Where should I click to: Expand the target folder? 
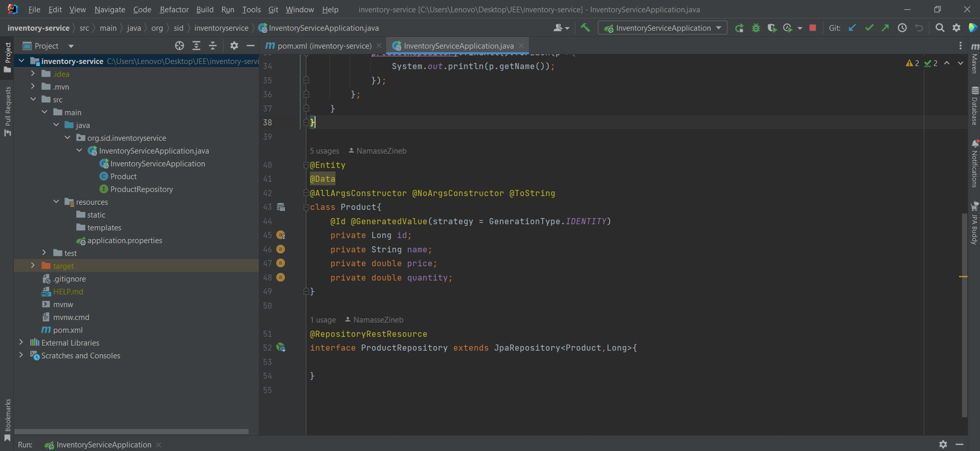tap(33, 266)
